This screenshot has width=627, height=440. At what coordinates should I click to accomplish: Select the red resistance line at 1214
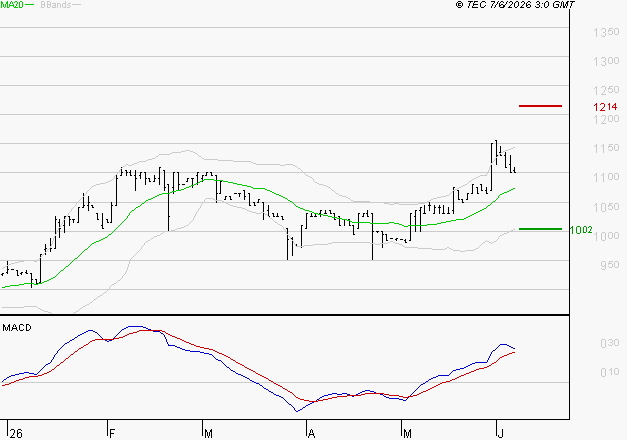point(540,106)
